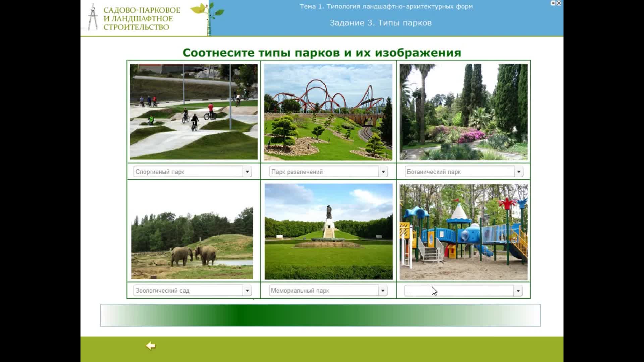
Task: Select the palm and cypress garden image
Action: click(x=463, y=112)
